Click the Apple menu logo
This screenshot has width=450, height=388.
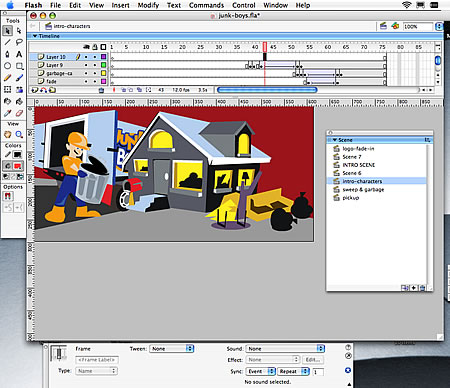point(11,5)
